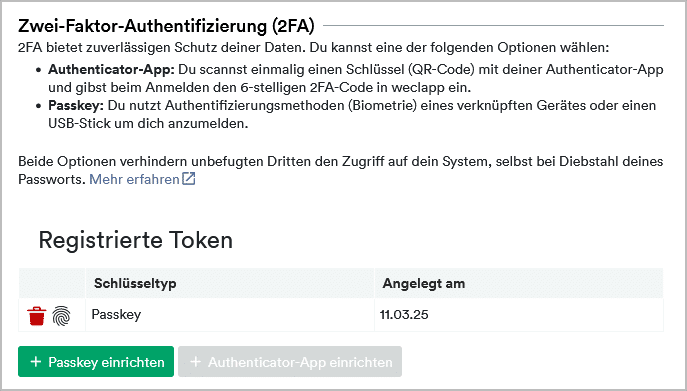Open external-link icon beside Mehr erfahren
687x391 pixels.
coord(188,179)
